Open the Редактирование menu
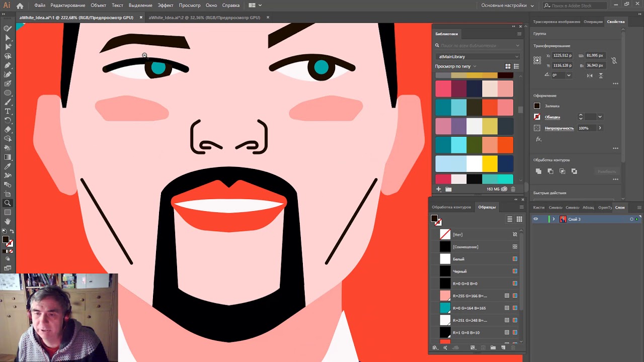Image resolution: width=644 pixels, height=362 pixels. [68, 6]
